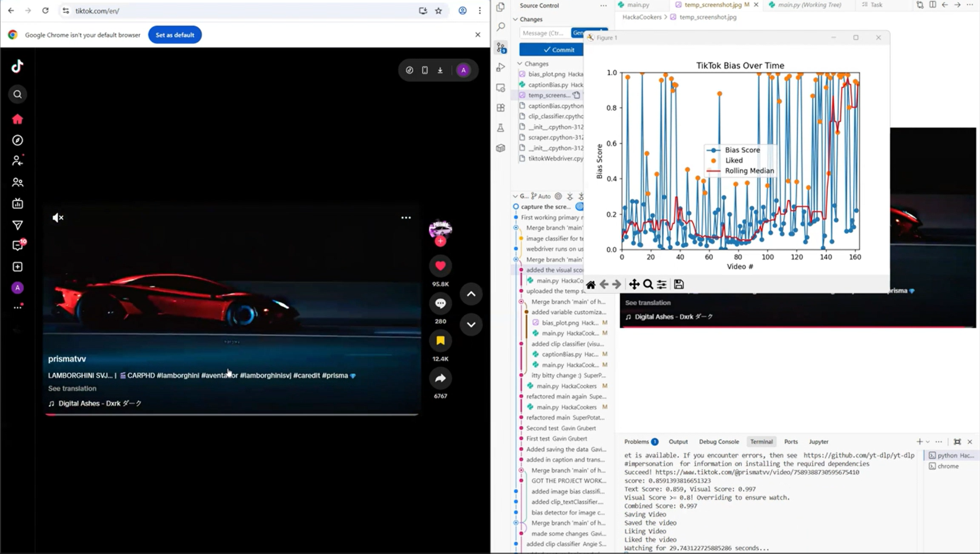
Task: Switch to the main.py editor tab
Action: tap(638, 5)
